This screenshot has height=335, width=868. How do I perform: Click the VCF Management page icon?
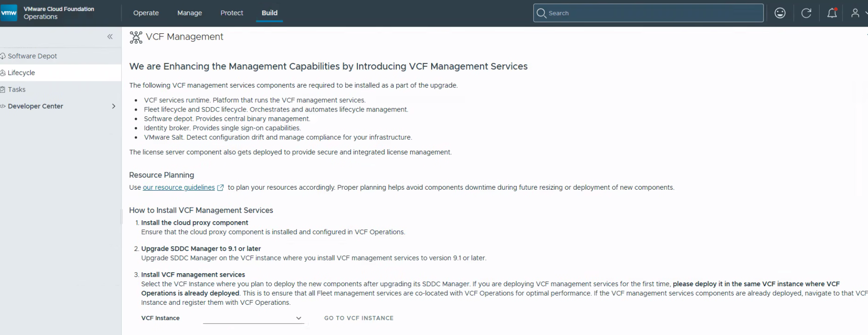136,37
